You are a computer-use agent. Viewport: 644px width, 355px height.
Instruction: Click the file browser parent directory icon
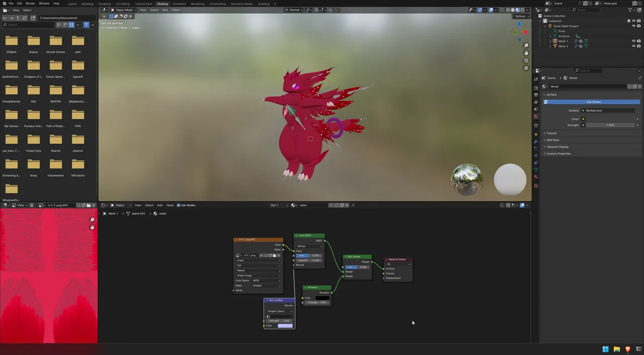[x=18, y=18]
